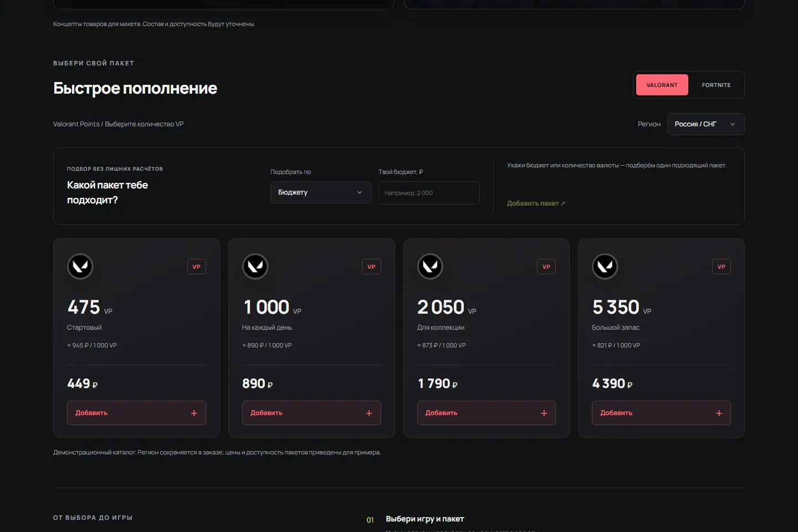Click the ОТ ВЫБОРА ДО ИГРЫ section label
Image resolution: width=798 pixels, height=532 pixels.
93,518
